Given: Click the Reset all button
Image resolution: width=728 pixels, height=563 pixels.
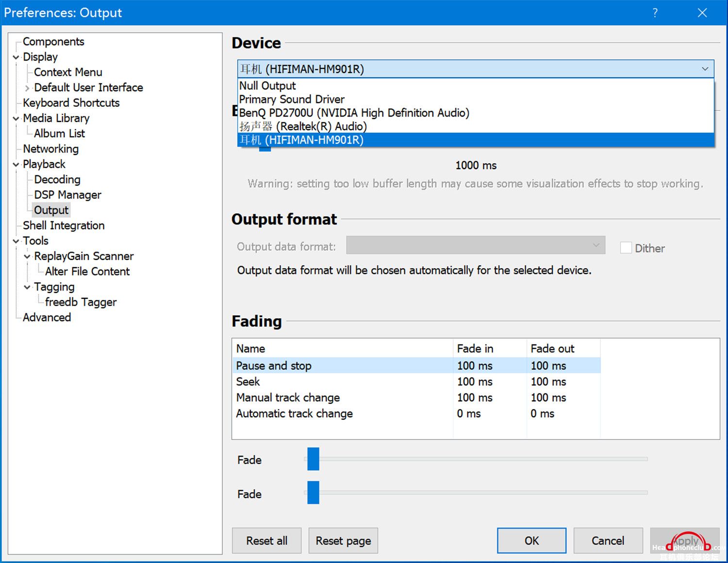Looking at the screenshot, I should click(x=266, y=541).
